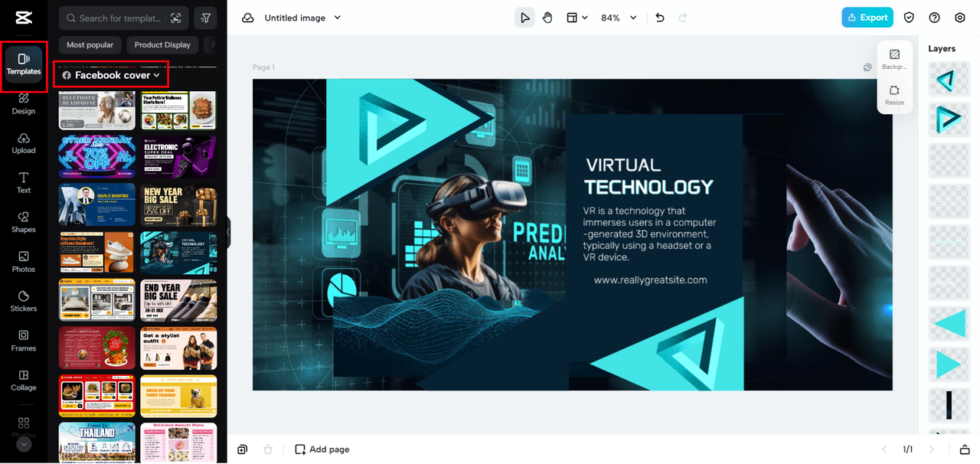This screenshot has height=464, width=980.
Task: Open the settings hexagon icon
Action: (x=960, y=18)
